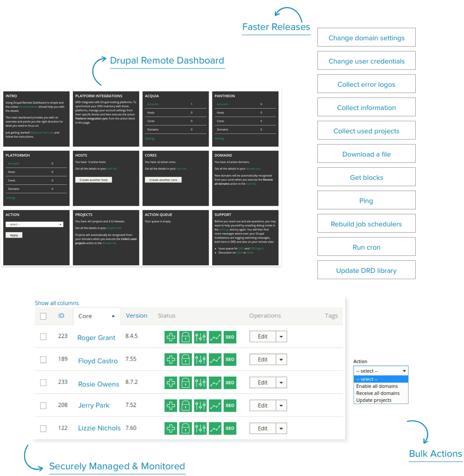Choose the highlighted "-- select --" option in the list
464x476 pixels.
[381, 379]
